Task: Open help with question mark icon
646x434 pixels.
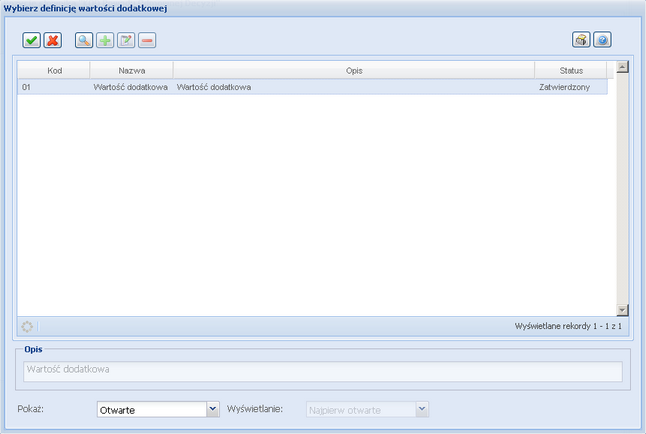Action: tap(602, 41)
